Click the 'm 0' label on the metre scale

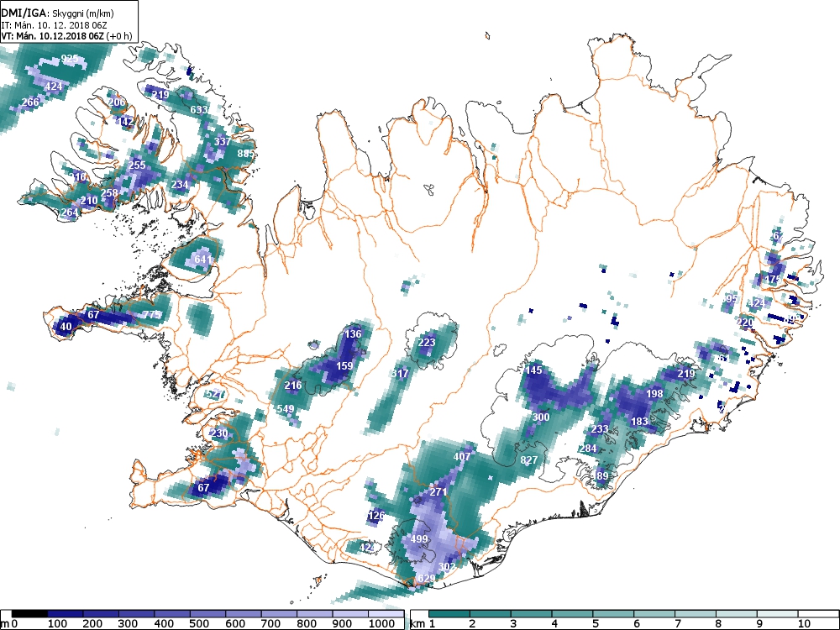(10, 623)
